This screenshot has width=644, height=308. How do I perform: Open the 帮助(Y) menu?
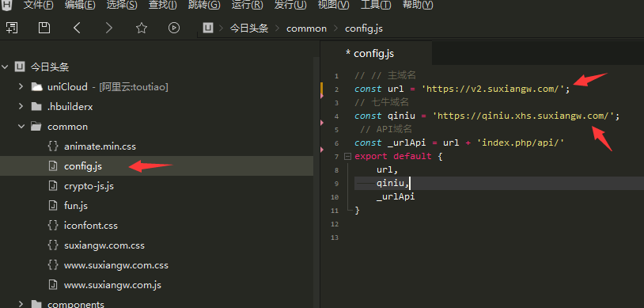[x=418, y=5]
